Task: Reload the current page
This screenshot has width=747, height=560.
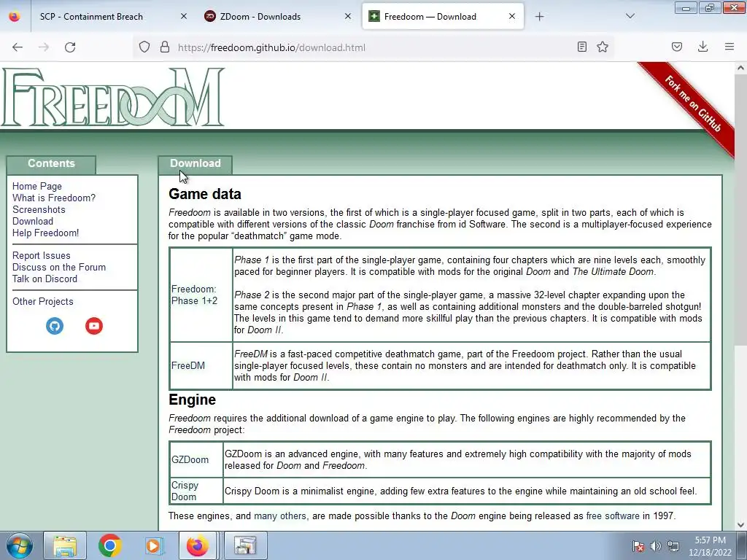Action: pos(70,47)
